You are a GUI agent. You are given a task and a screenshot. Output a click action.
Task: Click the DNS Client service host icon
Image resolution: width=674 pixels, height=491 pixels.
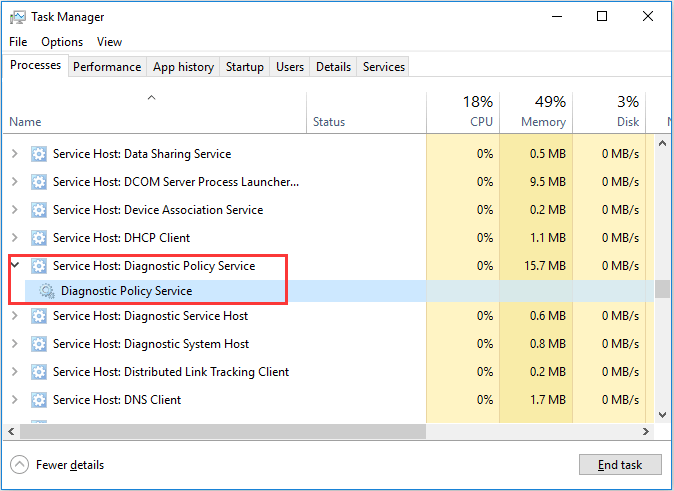pos(39,400)
